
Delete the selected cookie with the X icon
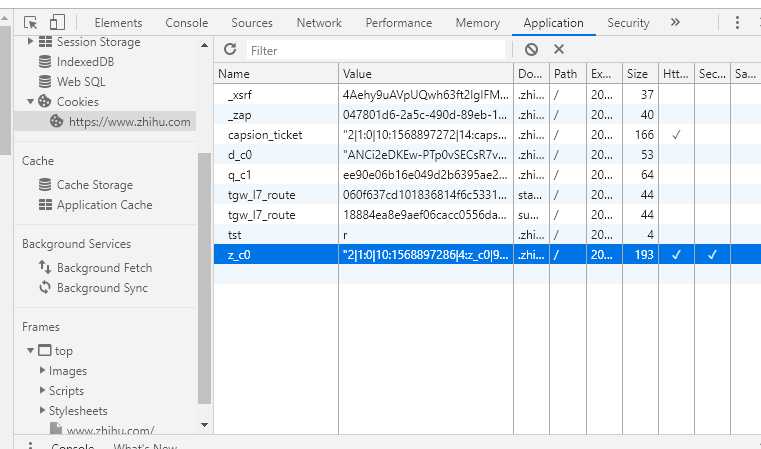click(x=559, y=49)
